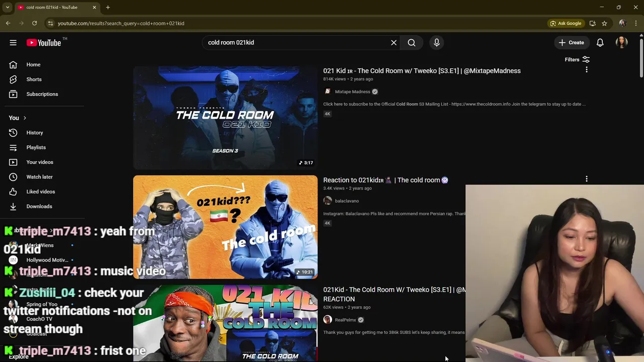Start voice search with the microphone icon

[x=437, y=43]
